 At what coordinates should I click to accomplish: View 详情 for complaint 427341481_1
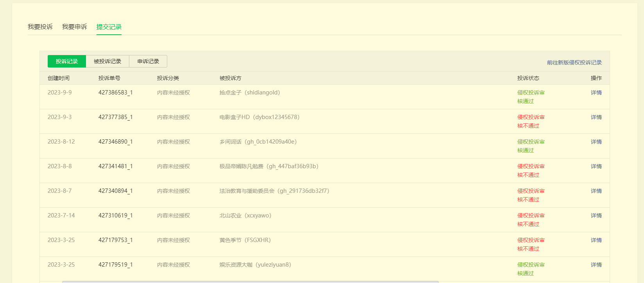596,166
